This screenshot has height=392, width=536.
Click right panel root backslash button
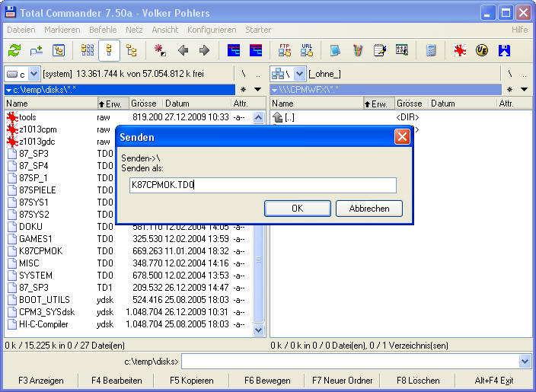(x=509, y=74)
